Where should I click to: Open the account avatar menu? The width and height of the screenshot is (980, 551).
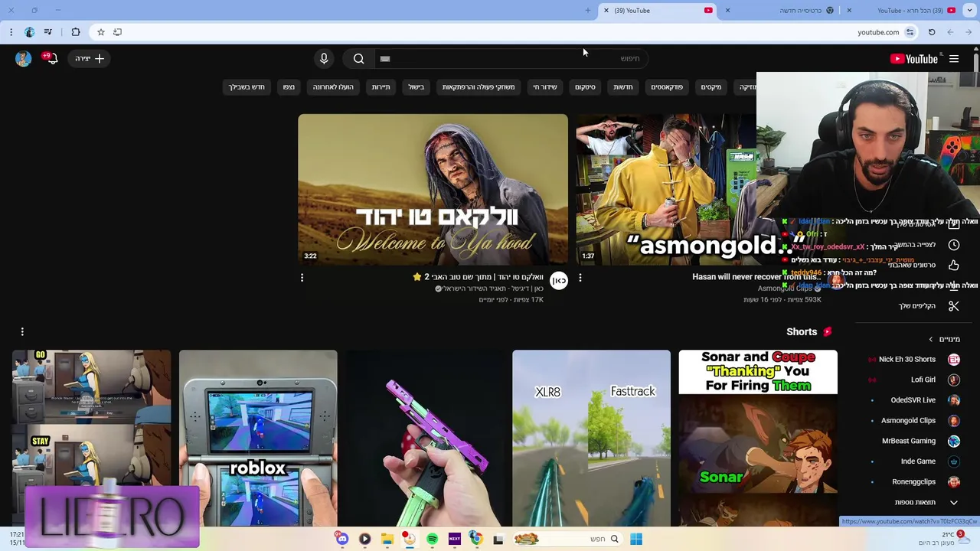[23, 59]
